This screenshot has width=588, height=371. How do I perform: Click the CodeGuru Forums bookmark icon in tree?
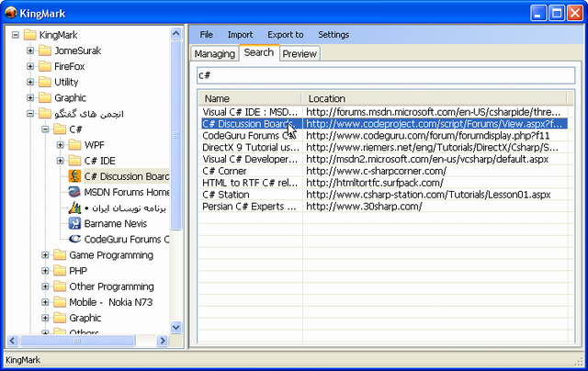pyautogui.click(x=74, y=239)
